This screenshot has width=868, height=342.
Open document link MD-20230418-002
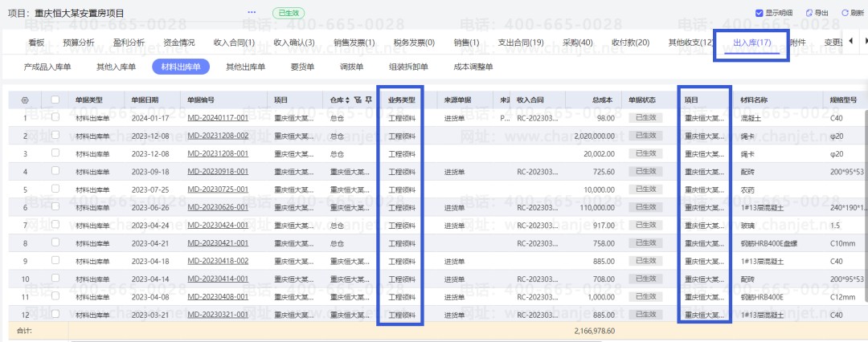pyautogui.click(x=218, y=261)
